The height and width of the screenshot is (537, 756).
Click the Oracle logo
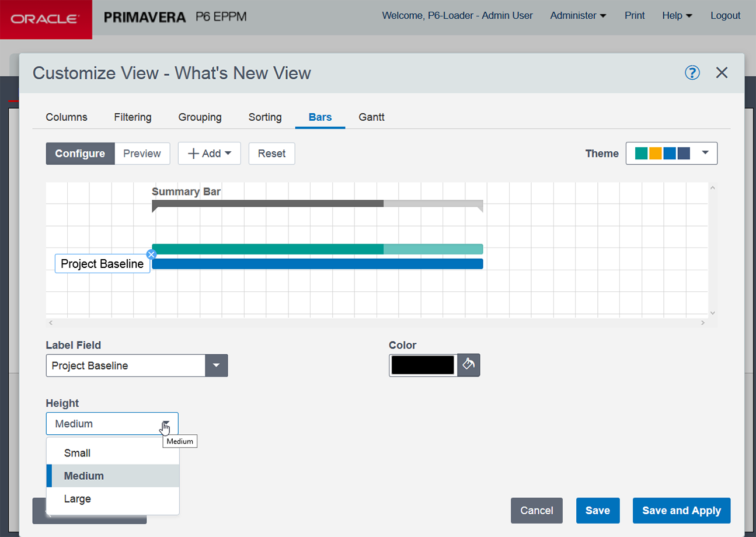46,19
